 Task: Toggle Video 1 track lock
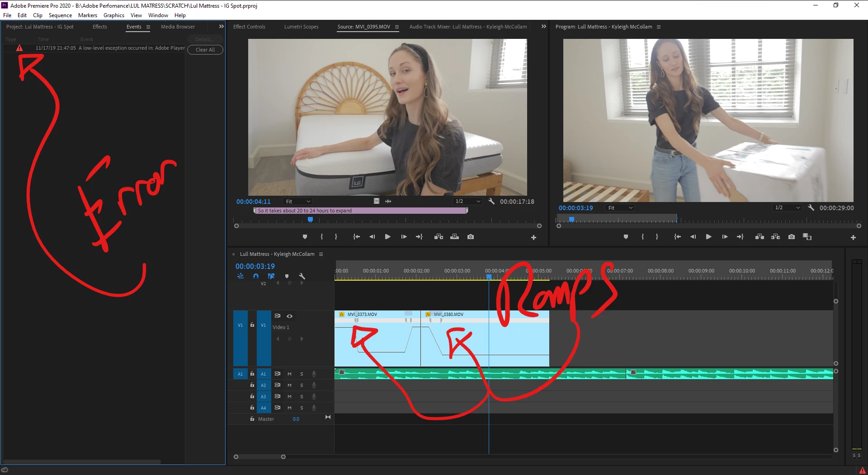coord(252,325)
